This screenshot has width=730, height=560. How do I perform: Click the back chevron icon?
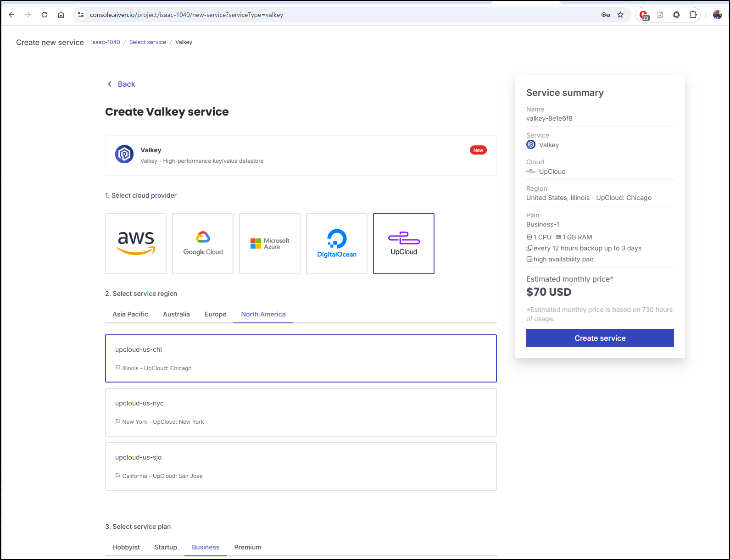[110, 84]
